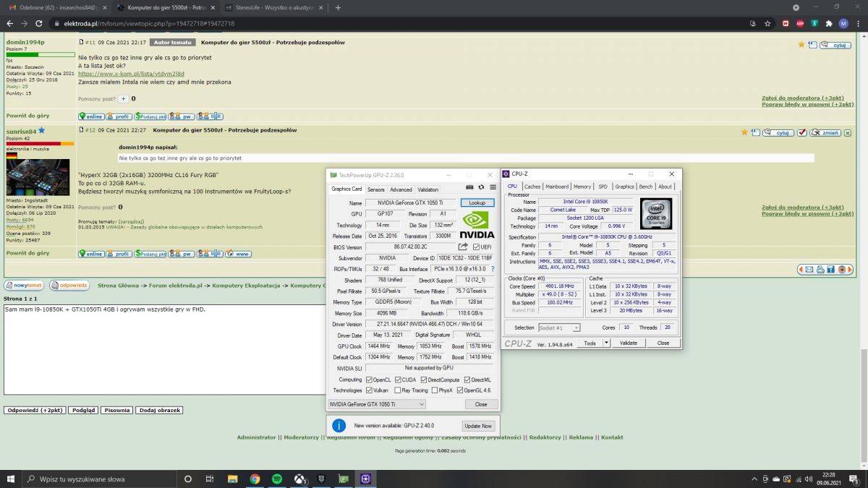The height and width of the screenshot is (488, 868).
Task: Toggle the UEFI checkbox in GPU-Z
Action: pos(476,247)
